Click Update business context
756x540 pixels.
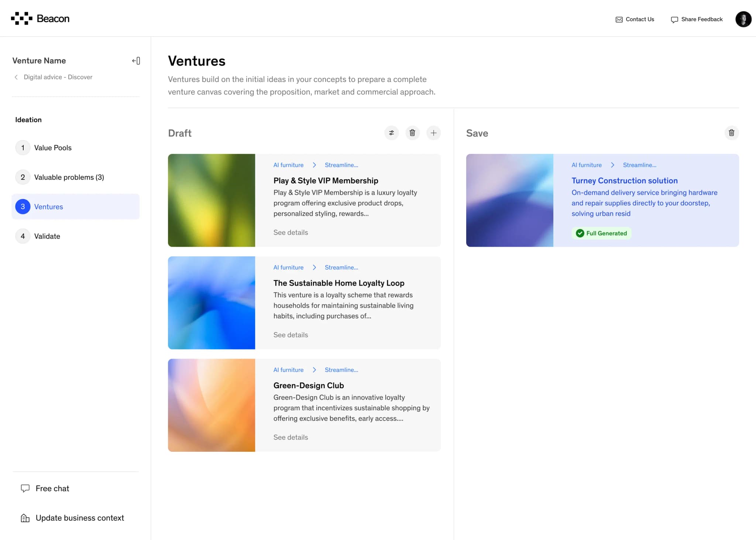click(x=72, y=518)
